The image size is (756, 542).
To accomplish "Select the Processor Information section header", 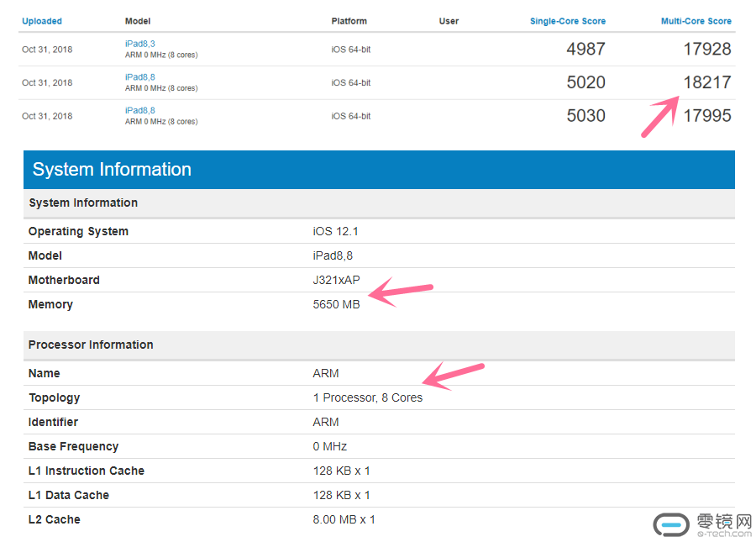I will click(x=91, y=345).
